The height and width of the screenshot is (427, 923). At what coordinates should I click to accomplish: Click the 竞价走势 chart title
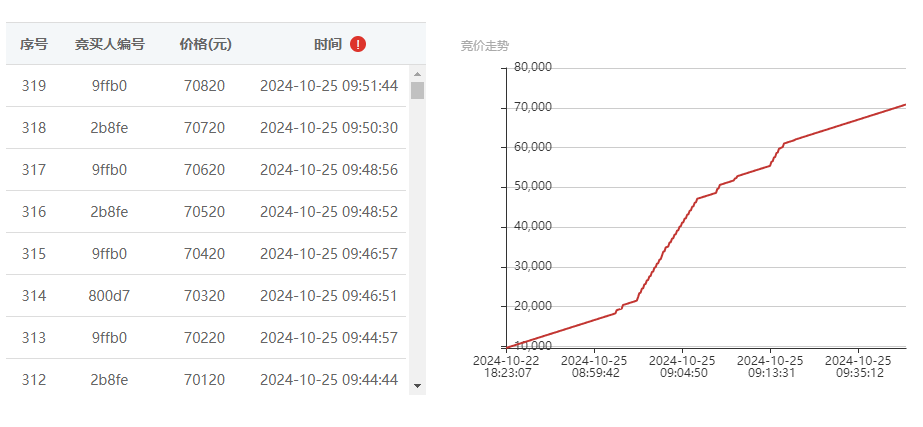(x=484, y=46)
